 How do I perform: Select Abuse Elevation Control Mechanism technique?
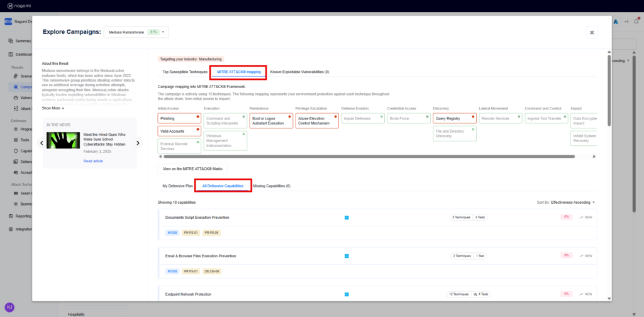tap(317, 121)
